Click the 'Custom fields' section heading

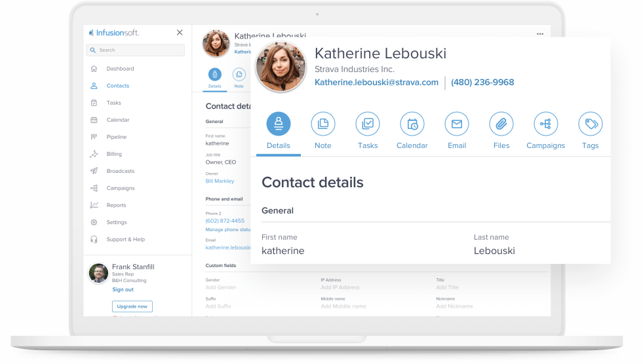(x=221, y=265)
